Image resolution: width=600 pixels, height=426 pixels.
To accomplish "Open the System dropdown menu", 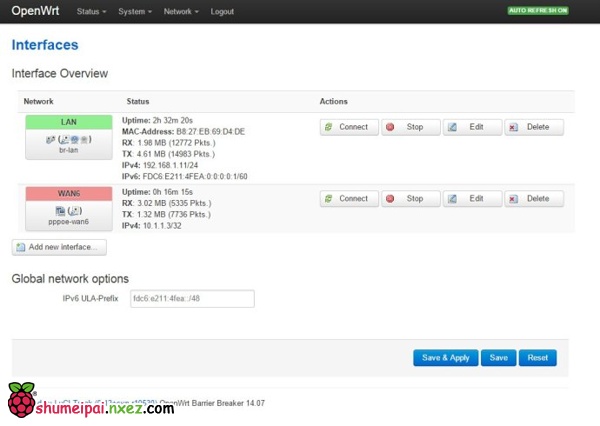I will pyautogui.click(x=135, y=11).
